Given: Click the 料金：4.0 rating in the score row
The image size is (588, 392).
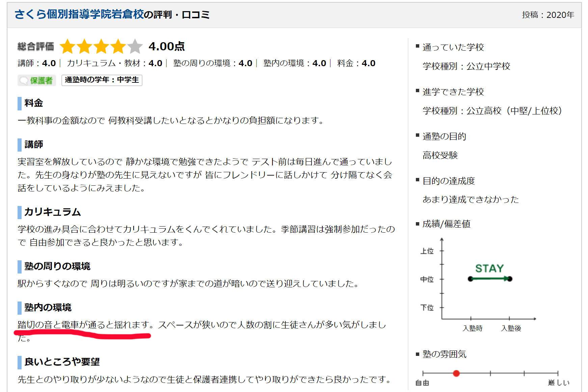Looking at the screenshot, I should (356, 63).
